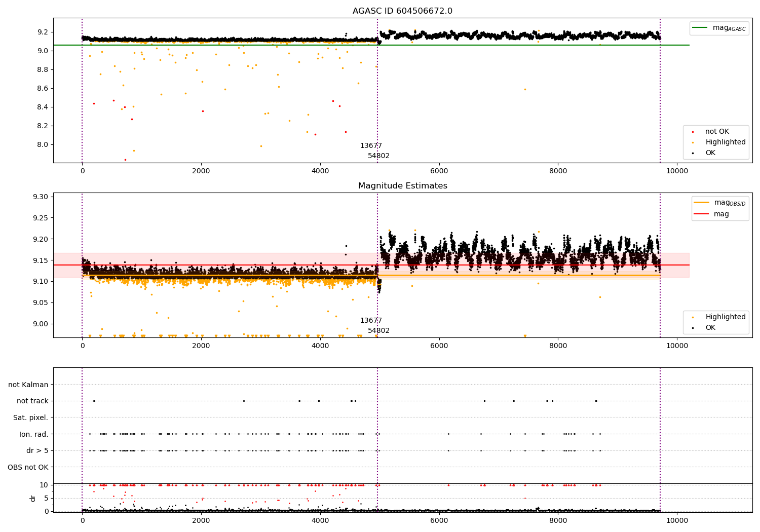
Task: Click the 'not OK' legend label
Action: [717, 132]
